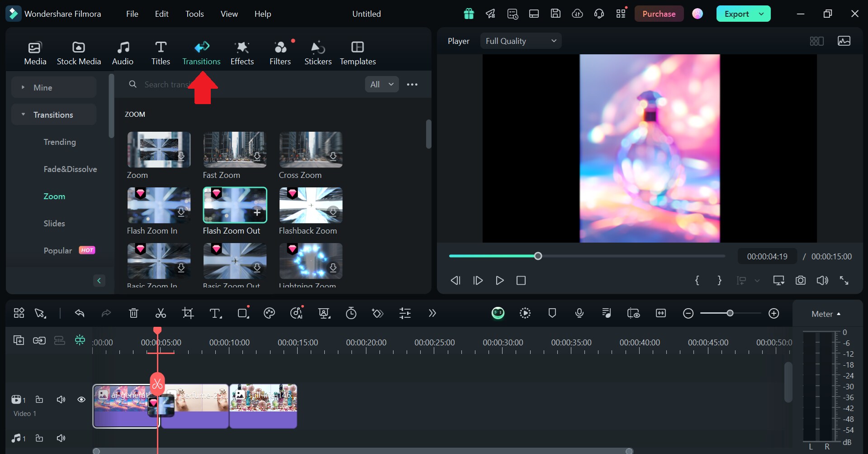Expand the Mine category
Image resolution: width=868 pixels, height=454 pixels.
(x=53, y=87)
